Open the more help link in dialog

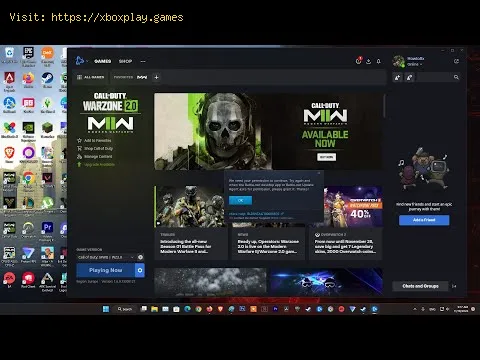pyautogui.click(x=256, y=214)
